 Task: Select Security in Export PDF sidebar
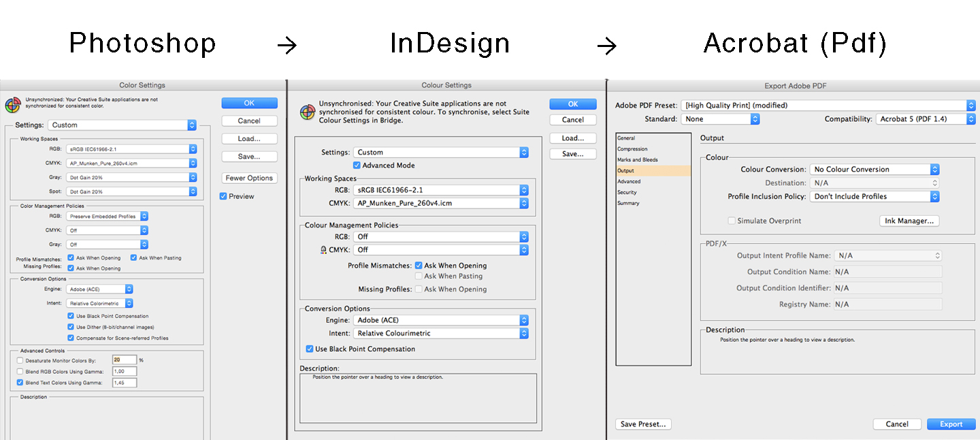[x=653, y=193]
